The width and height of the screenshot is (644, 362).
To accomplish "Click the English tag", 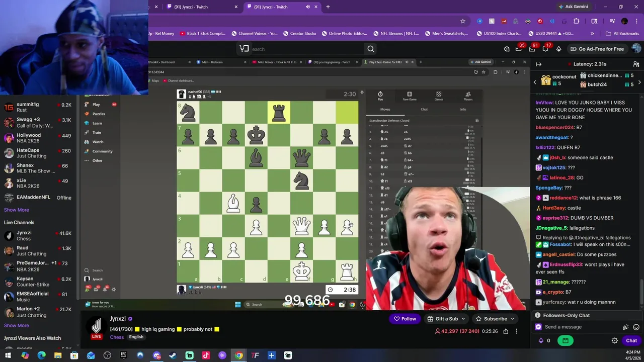I will point(136,337).
